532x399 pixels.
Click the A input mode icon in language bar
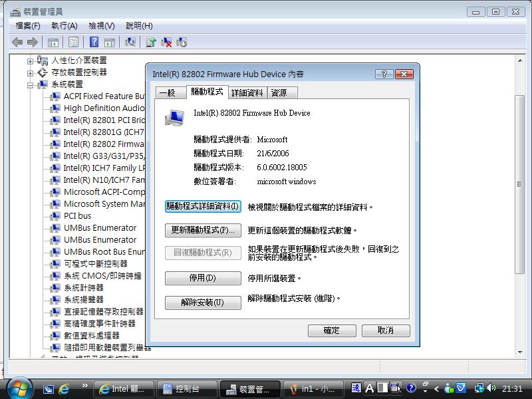coord(370,388)
